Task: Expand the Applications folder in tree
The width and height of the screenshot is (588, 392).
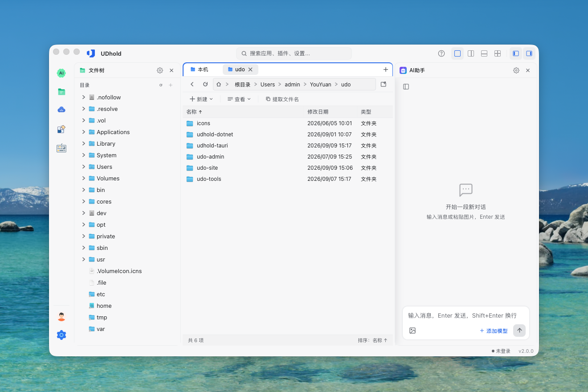Action: tap(83, 132)
